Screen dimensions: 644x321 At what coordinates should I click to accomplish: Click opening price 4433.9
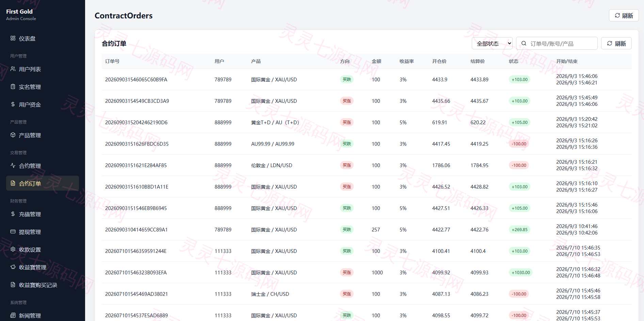tap(440, 80)
